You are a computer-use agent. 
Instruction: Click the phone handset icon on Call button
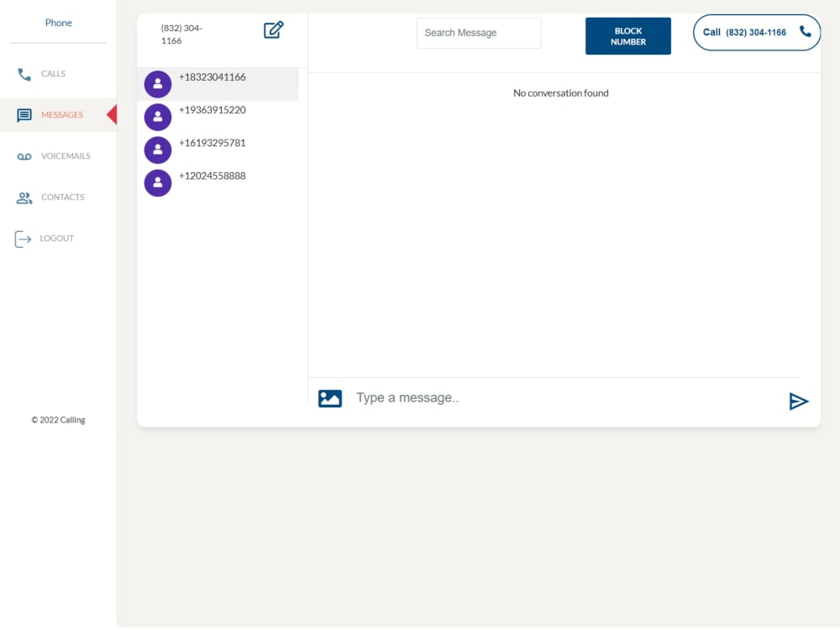click(x=805, y=32)
